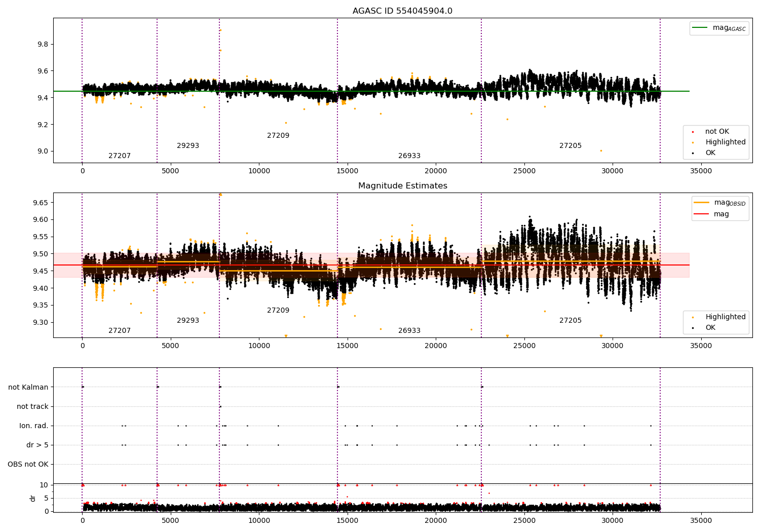This screenshot has width=760, height=532.
Task: Click the orange outlier point at magnitude 9.0
Action: click(601, 150)
